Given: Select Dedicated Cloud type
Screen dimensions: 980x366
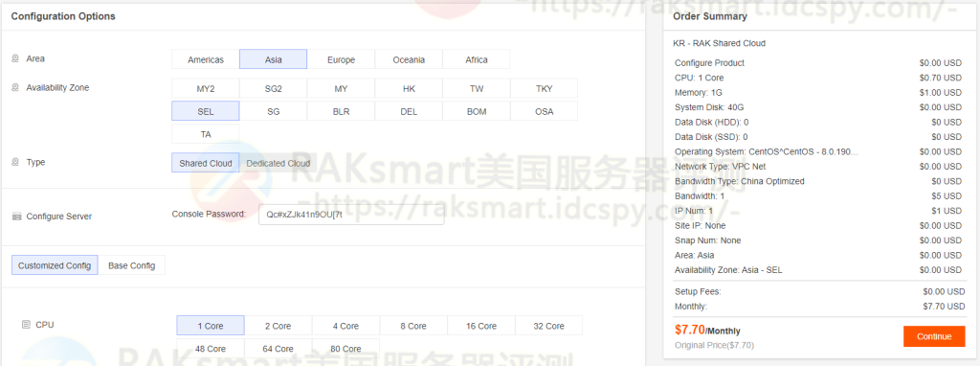Looking at the screenshot, I should pos(278,163).
